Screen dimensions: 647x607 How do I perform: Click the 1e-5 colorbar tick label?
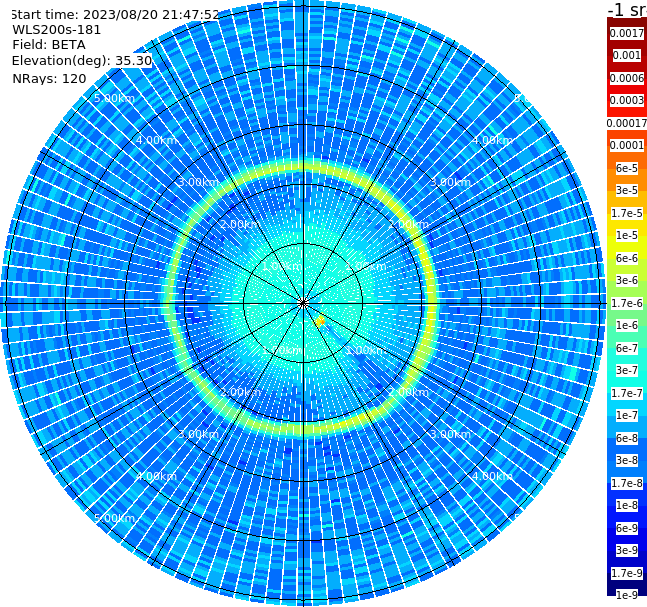(x=627, y=235)
